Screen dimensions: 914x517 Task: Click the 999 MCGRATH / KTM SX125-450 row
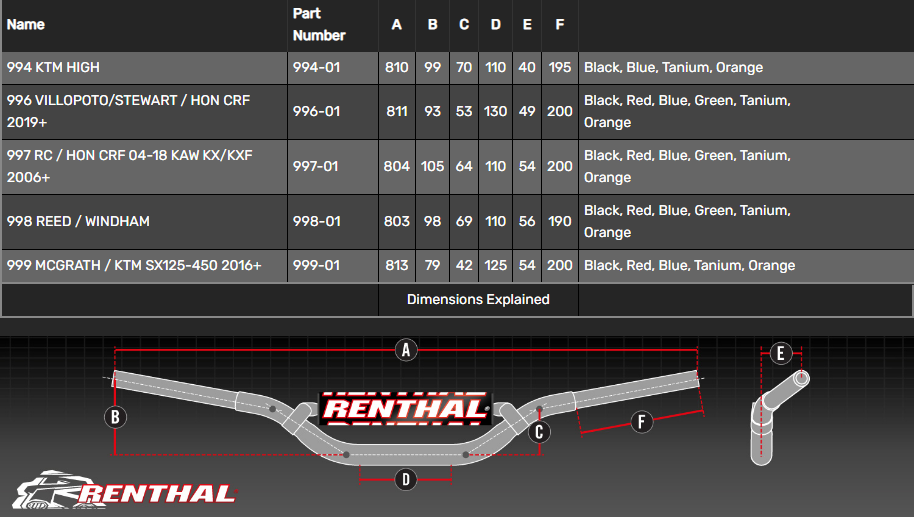[x=134, y=265]
